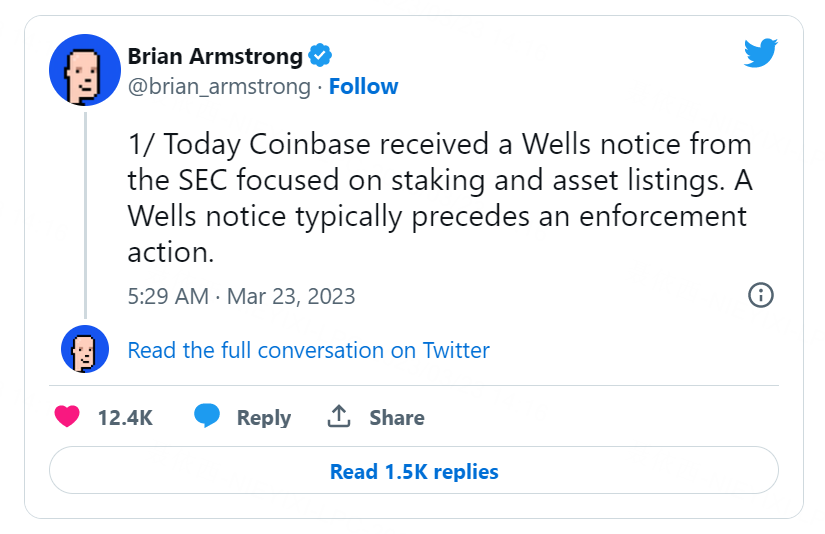Open the Brian Armstrong display name
This screenshot has height=534, width=825.
point(215,55)
